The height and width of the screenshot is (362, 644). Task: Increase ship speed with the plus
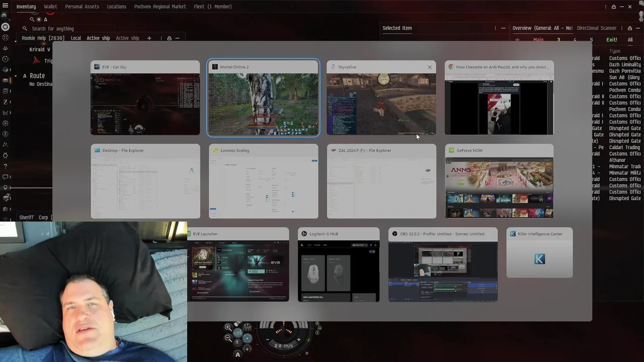click(x=298, y=340)
